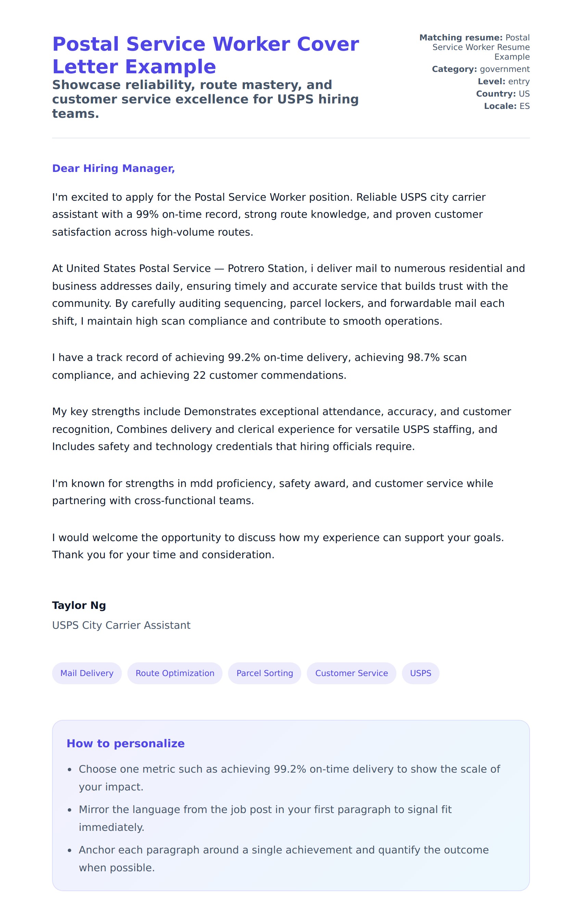582x924 pixels.
Task: Open the matching Postal Service Worker Resume text
Action: click(x=480, y=47)
